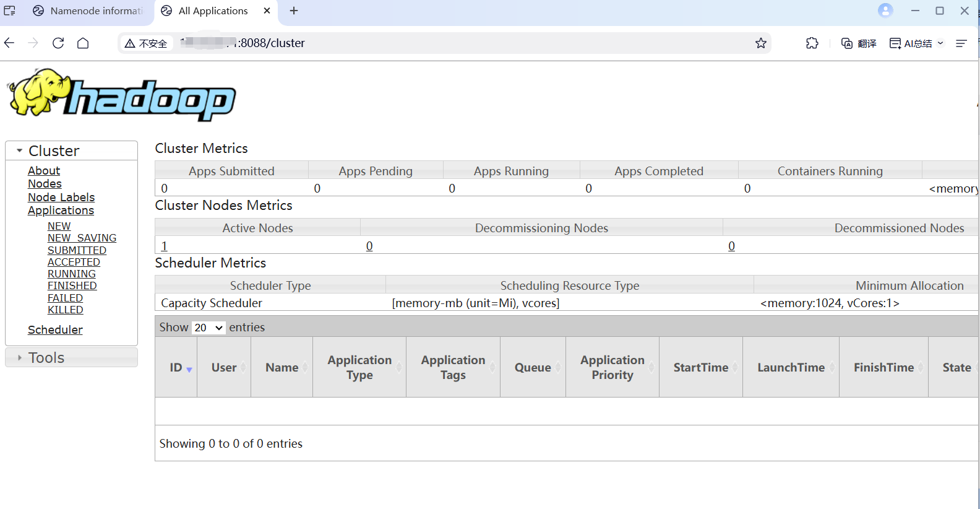Image resolution: width=980 pixels, height=509 pixels.
Task: Open the tab search icon
Action: click(10, 11)
